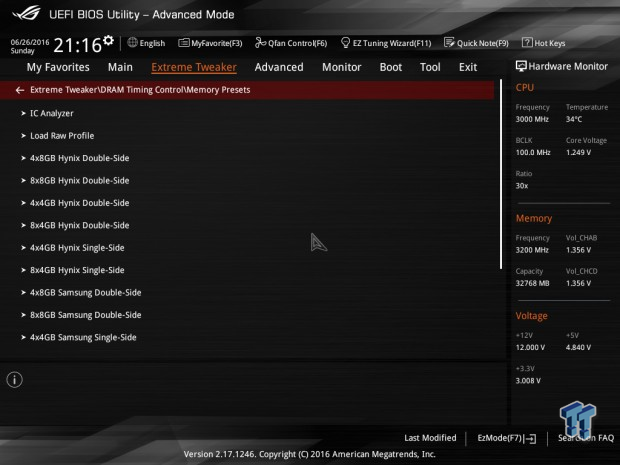This screenshot has width=620, height=465.
Task: Select 4x4GB Samsung Single-Side preset
Action: coord(83,338)
